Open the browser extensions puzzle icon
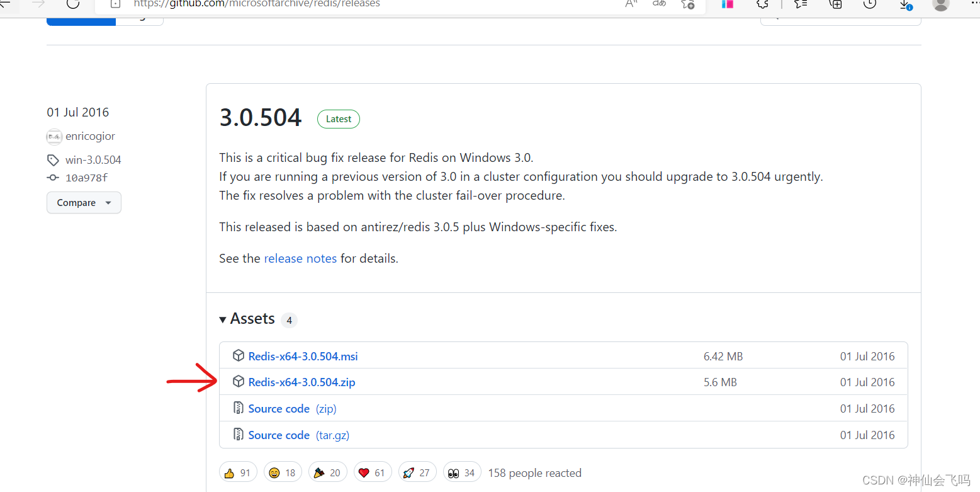 [x=763, y=4]
